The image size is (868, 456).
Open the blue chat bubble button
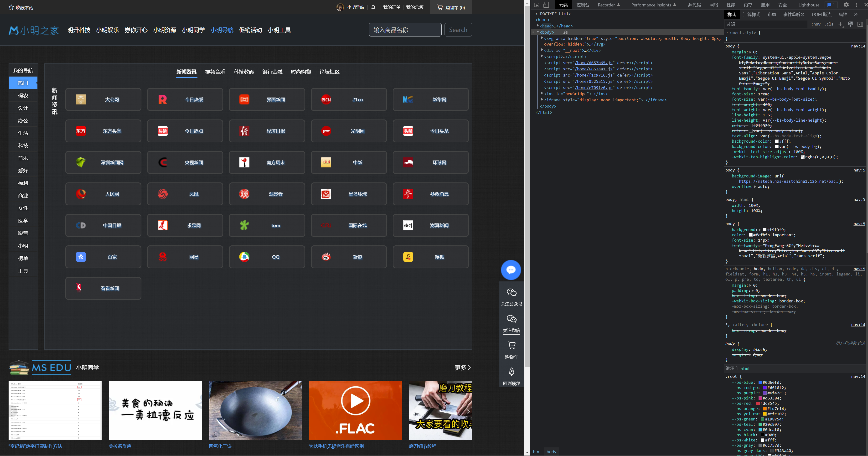(511, 270)
